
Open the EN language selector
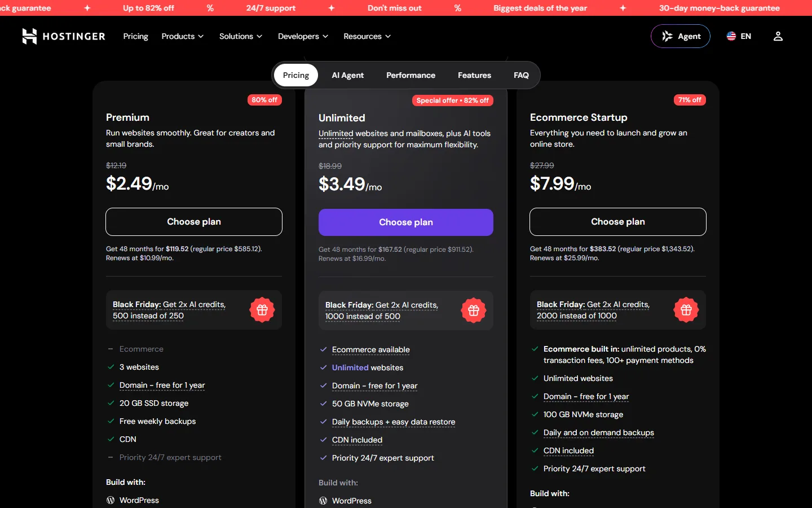point(739,36)
